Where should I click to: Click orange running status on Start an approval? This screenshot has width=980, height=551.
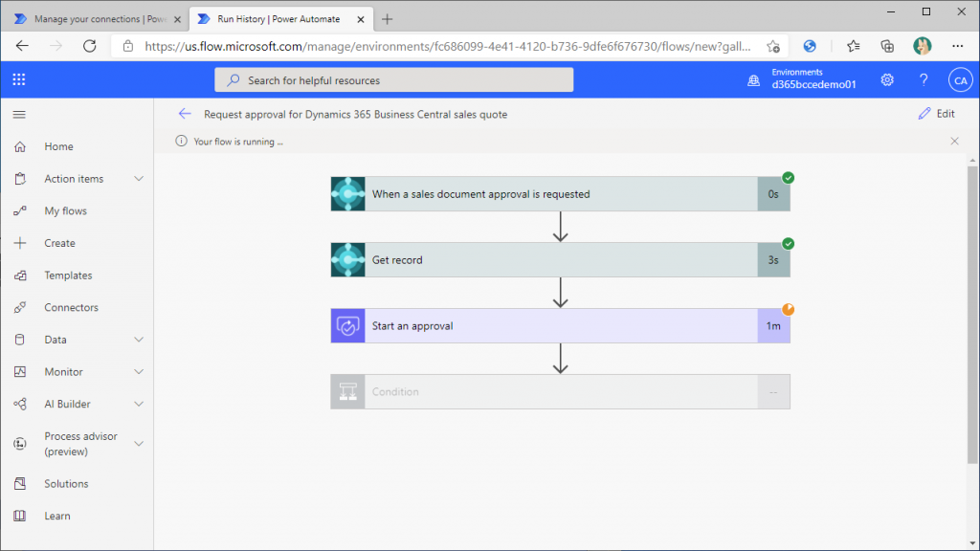pos(789,309)
